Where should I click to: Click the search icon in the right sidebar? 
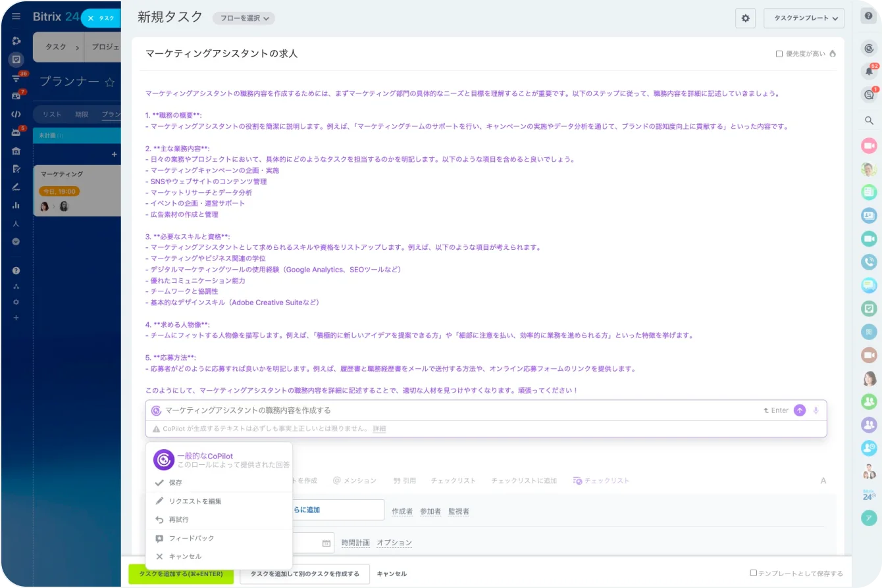[868, 120]
